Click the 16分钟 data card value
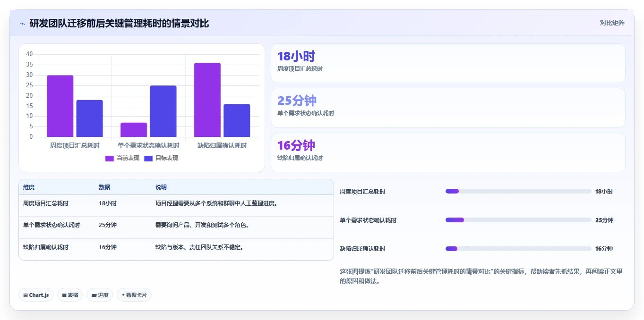This screenshot has height=320, width=644. (x=296, y=145)
